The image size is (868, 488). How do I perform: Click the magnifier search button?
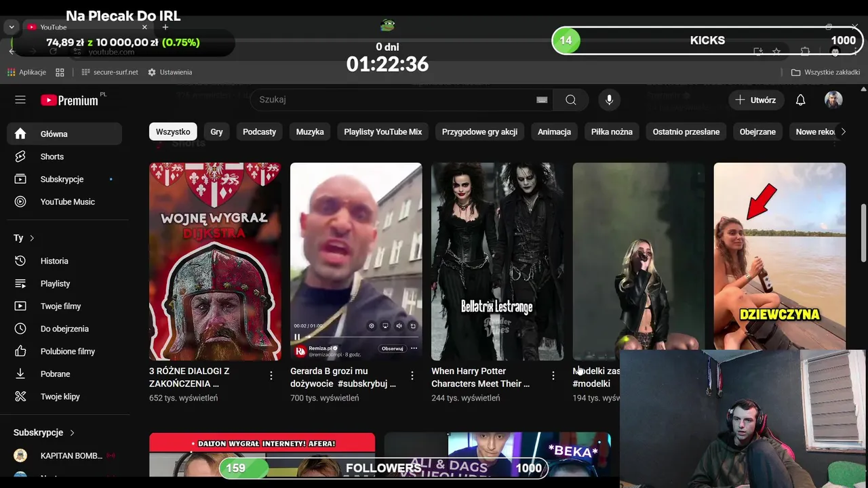pyautogui.click(x=571, y=100)
